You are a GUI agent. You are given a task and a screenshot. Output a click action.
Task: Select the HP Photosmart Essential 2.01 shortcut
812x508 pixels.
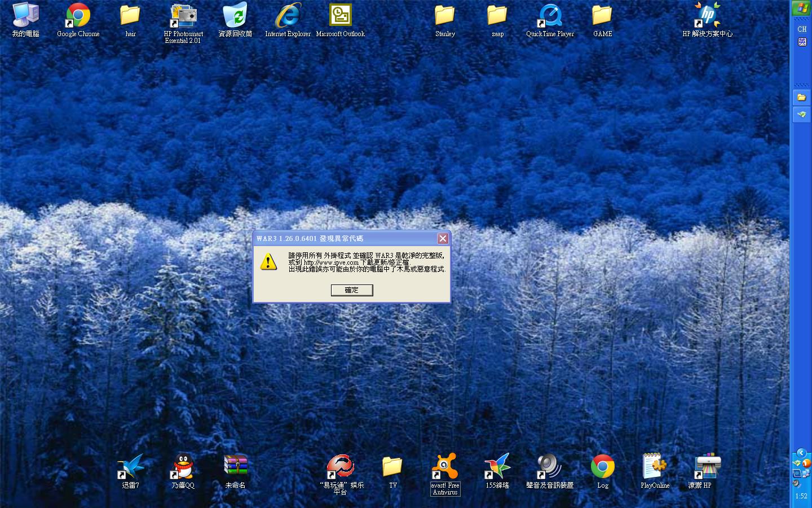point(183,23)
